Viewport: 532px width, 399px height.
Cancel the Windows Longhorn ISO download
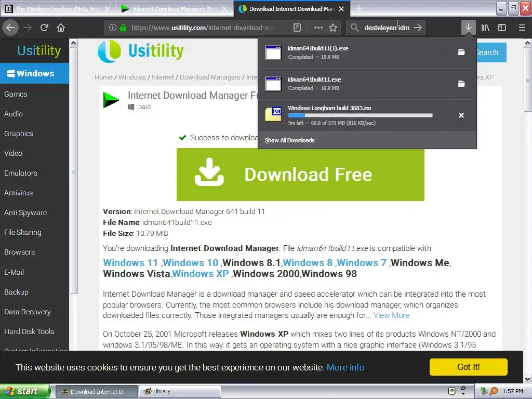(461, 115)
